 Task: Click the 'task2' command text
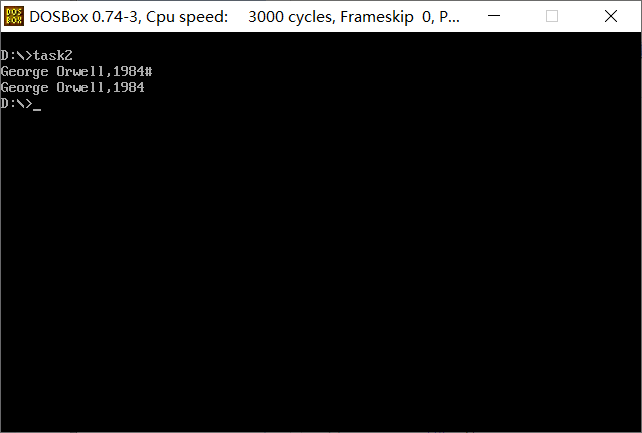pyautogui.click(x=53, y=55)
